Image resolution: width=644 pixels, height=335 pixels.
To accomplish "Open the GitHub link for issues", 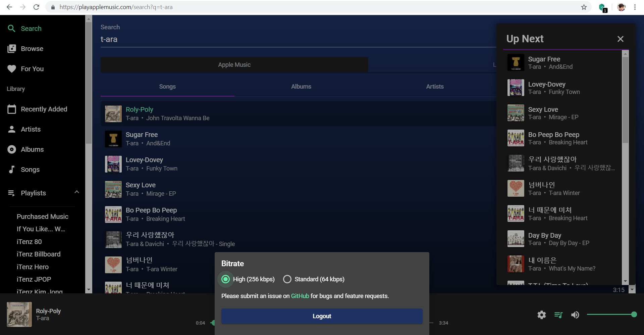I will tap(300, 296).
